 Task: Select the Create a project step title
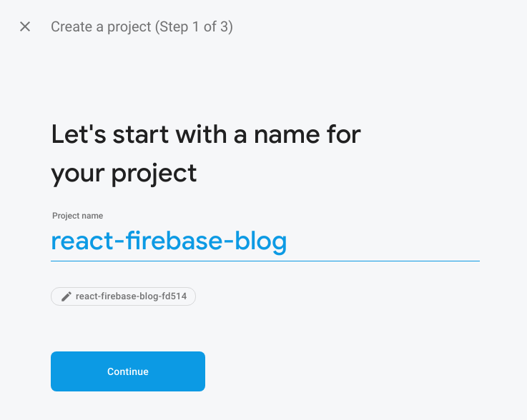pyautogui.click(x=142, y=26)
